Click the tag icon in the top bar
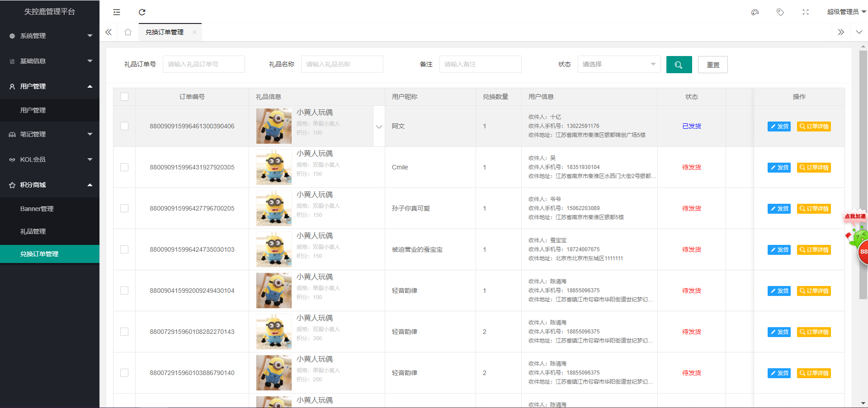This screenshot has width=868, height=408. 780,12
